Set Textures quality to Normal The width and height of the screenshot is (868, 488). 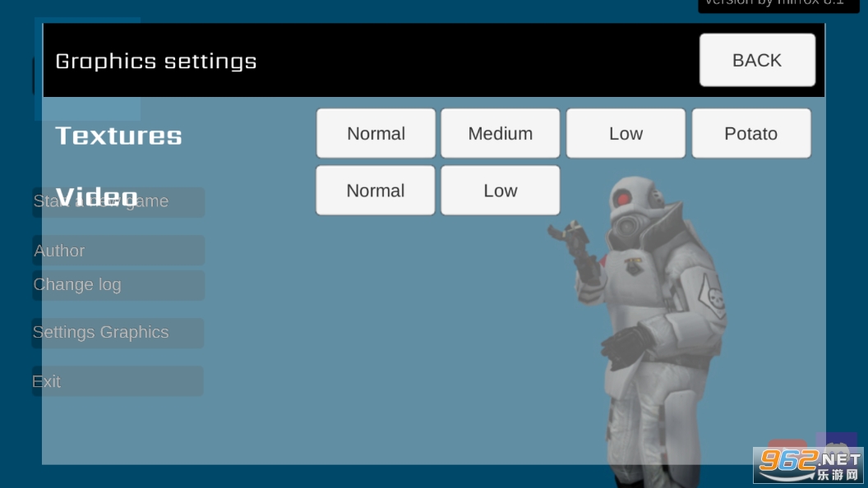pyautogui.click(x=376, y=133)
